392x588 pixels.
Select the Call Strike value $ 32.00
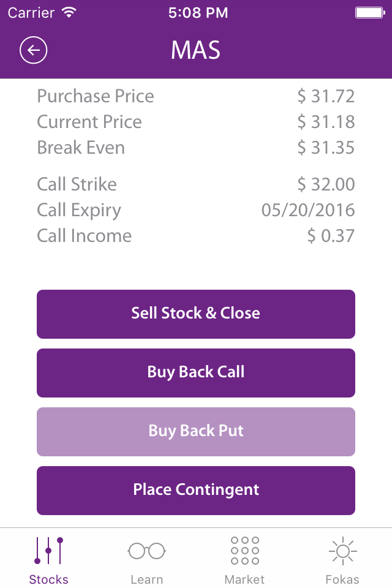pos(326,184)
